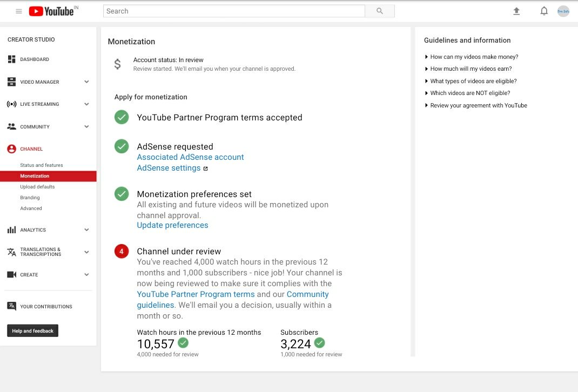This screenshot has height=392, width=578.
Task: Expand the Translations & Transcriptions chevron
Action: tap(86, 252)
